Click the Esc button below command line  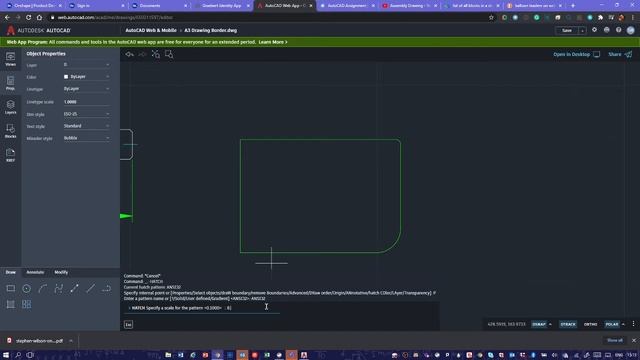(128, 324)
